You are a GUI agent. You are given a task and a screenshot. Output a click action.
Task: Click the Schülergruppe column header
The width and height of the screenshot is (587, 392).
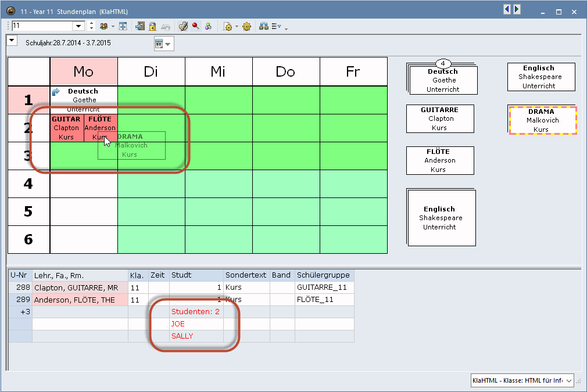click(x=324, y=275)
